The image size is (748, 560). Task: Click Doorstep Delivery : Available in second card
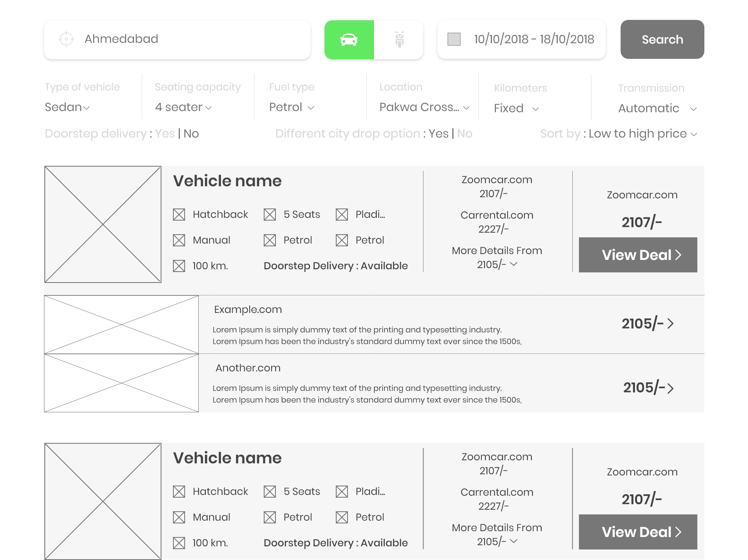click(x=336, y=543)
